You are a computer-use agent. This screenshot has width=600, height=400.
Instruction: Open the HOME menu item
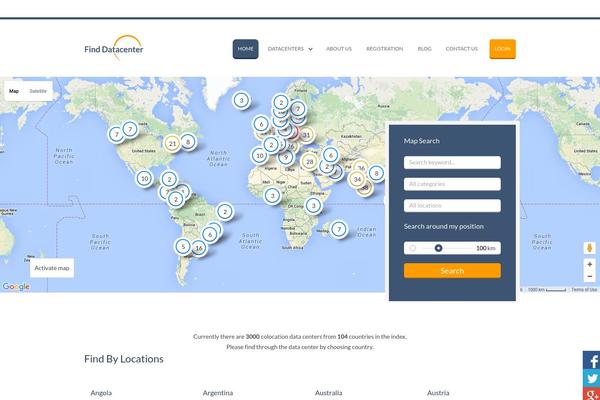click(x=245, y=49)
